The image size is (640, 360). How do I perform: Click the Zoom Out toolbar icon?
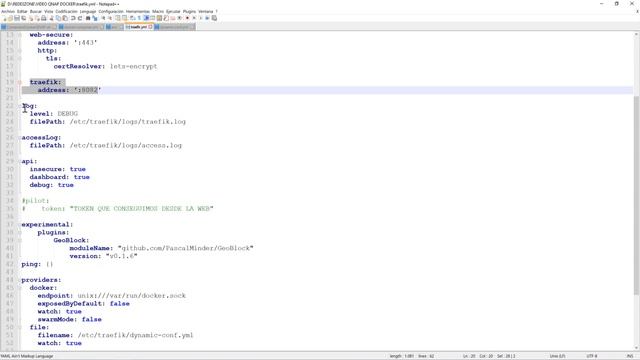(110, 18)
